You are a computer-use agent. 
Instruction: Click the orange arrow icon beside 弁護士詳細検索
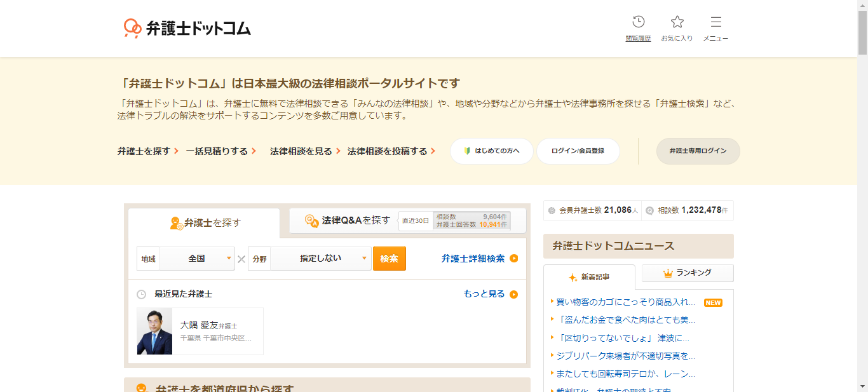point(514,259)
